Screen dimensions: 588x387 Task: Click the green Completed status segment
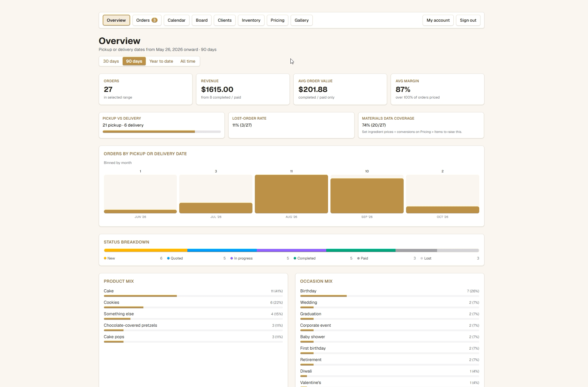coord(361,250)
